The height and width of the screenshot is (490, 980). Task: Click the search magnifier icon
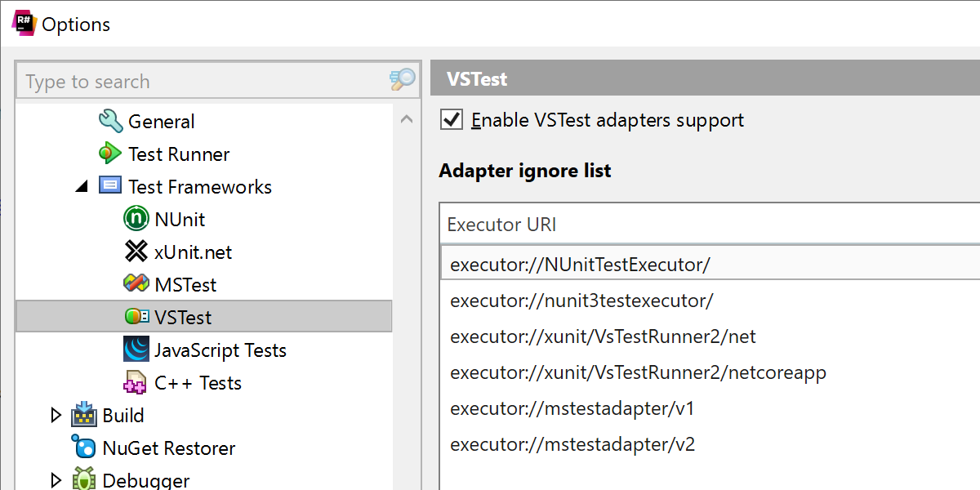402,80
